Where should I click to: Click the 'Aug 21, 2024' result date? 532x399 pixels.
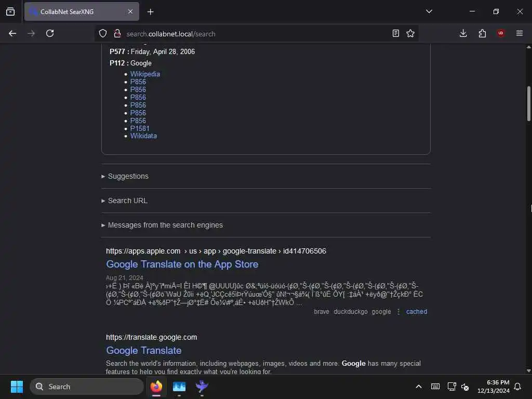click(x=125, y=278)
